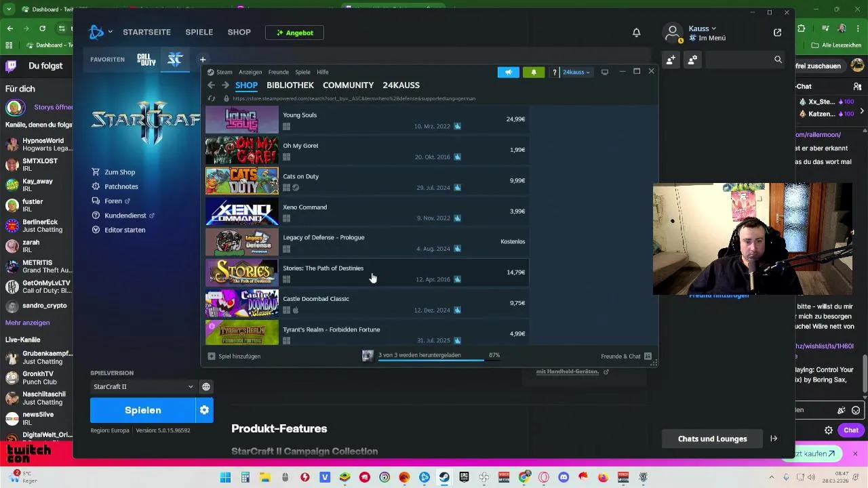This screenshot has width=868, height=488.
Task: Click the Battle.net friends search field
Action: (x=745, y=60)
